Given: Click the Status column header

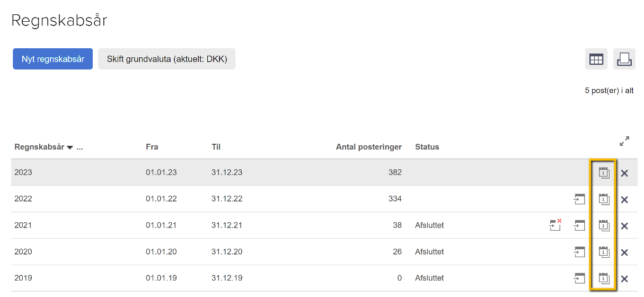Looking at the screenshot, I should point(427,147).
